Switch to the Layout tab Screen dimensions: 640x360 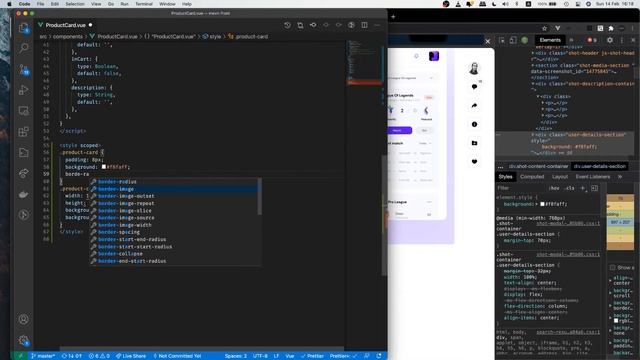coord(560,177)
